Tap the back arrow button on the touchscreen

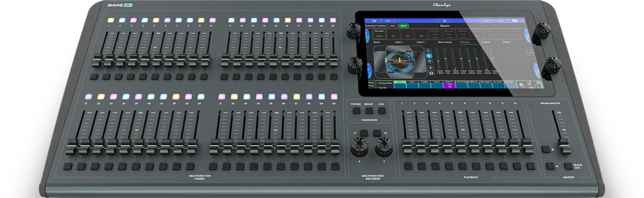(x=374, y=21)
